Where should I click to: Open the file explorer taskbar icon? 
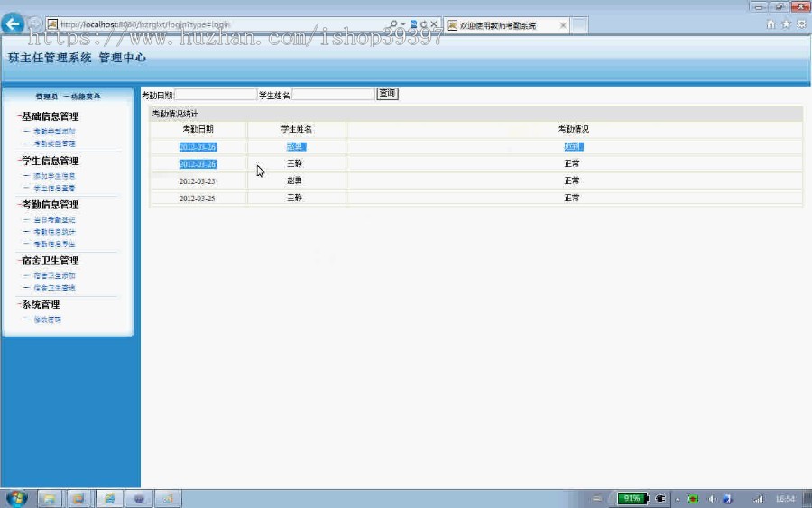50,499
